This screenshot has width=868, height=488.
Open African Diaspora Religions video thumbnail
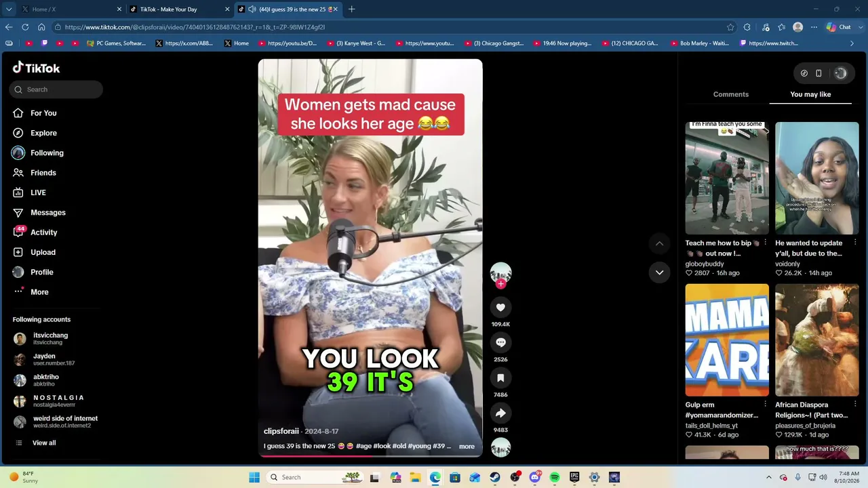pyautogui.click(x=817, y=340)
